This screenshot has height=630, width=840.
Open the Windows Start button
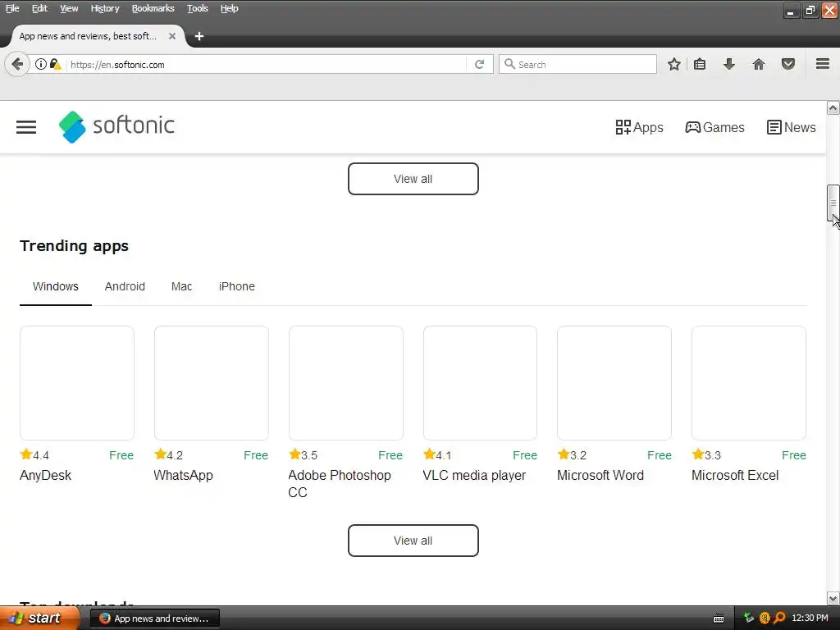click(40, 619)
